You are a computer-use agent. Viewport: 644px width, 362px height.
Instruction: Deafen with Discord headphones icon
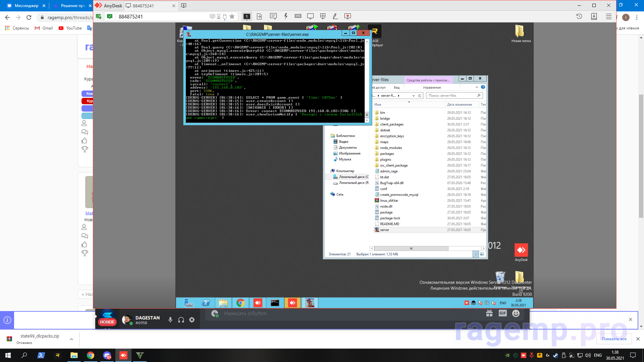coord(181,320)
